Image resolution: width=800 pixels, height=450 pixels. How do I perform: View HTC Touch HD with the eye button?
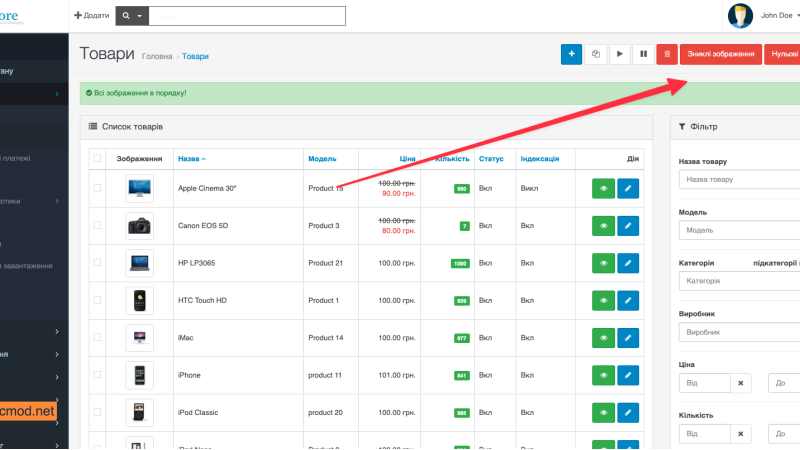603,301
